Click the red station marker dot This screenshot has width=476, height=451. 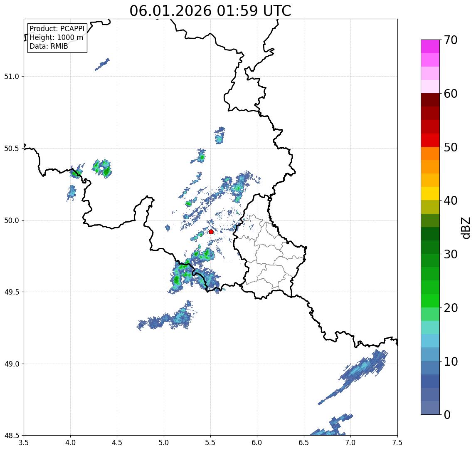[x=211, y=232]
